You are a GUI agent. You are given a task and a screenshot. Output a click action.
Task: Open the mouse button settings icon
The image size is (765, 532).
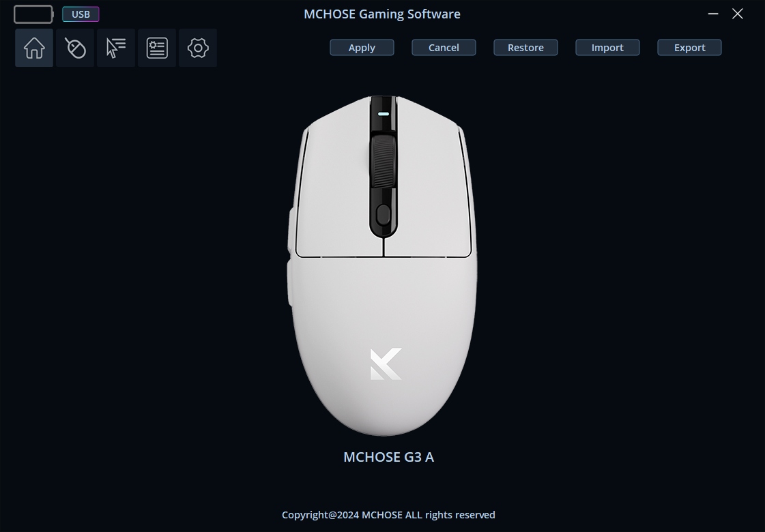click(x=75, y=48)
